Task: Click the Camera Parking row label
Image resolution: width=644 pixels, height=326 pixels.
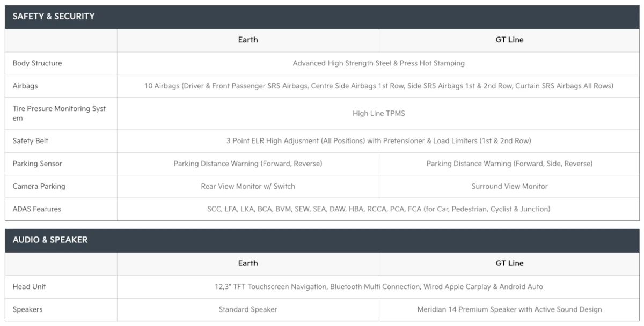Action: point(39,187)
